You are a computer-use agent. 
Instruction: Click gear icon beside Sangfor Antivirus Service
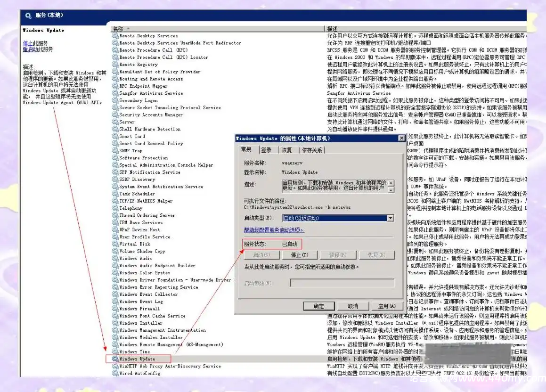tap(115, 93)
